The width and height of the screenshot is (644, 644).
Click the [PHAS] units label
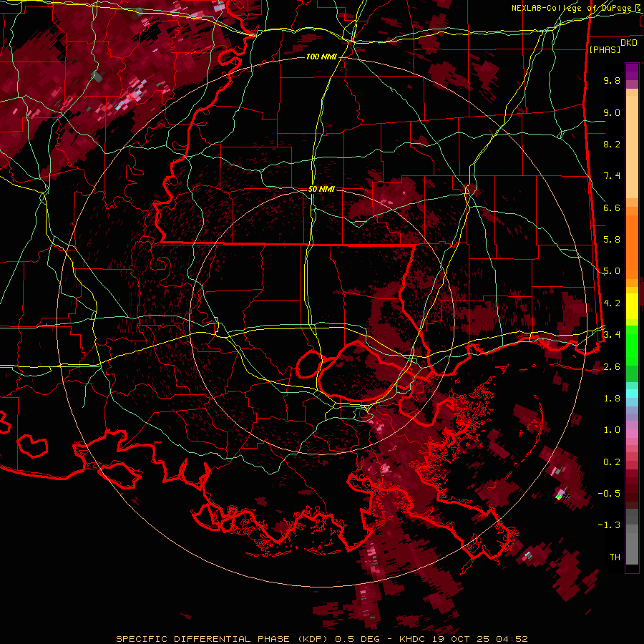605,49
